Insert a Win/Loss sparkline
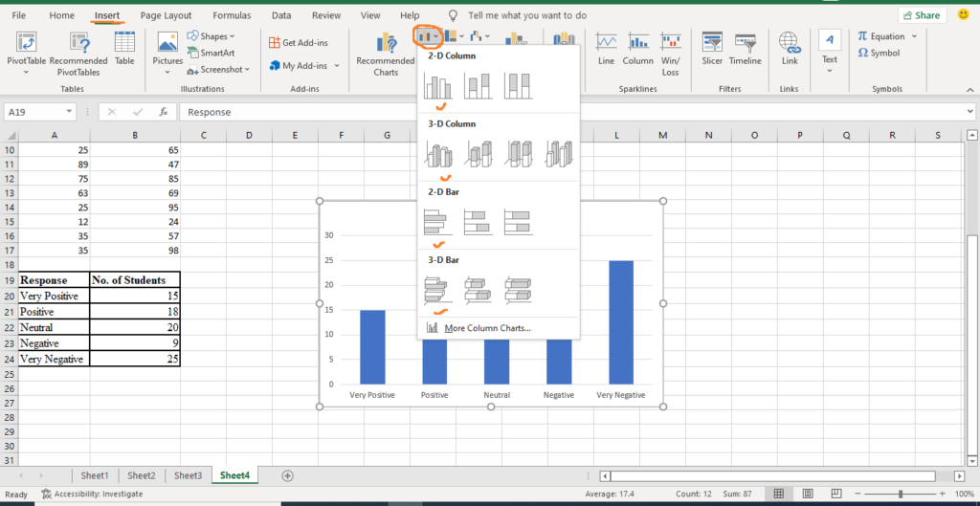The width and height of the screenshot is (980, 506). click(x=670, y=55)
